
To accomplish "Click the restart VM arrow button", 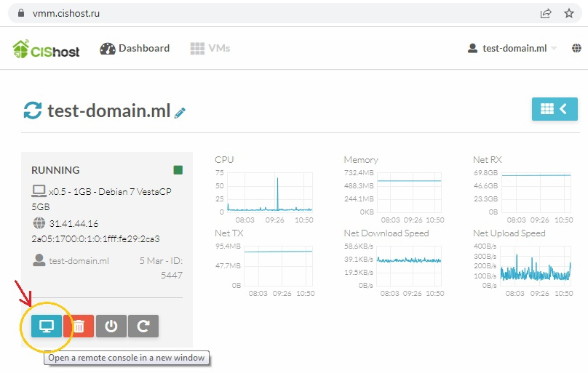I will [143, 326].
